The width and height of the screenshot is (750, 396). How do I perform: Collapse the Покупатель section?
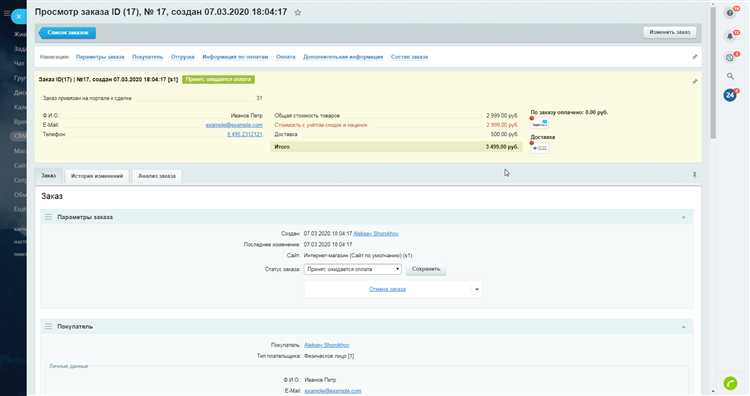683,327
